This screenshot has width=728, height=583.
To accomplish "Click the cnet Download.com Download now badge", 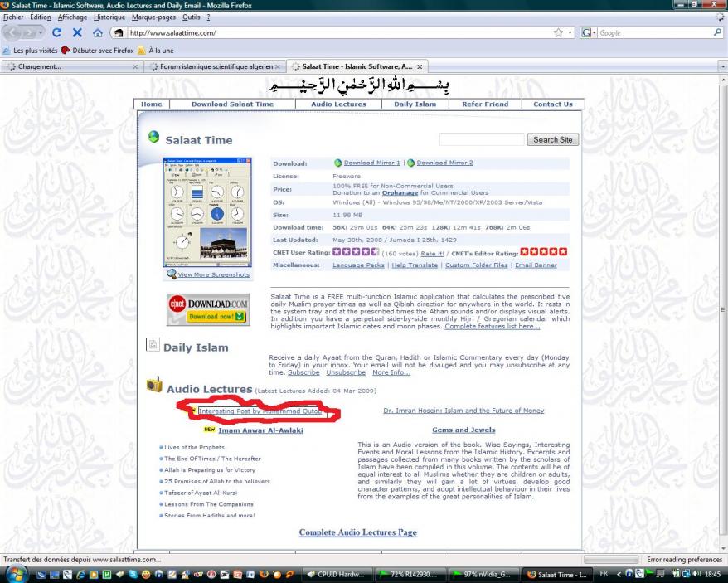I will 208,309.
